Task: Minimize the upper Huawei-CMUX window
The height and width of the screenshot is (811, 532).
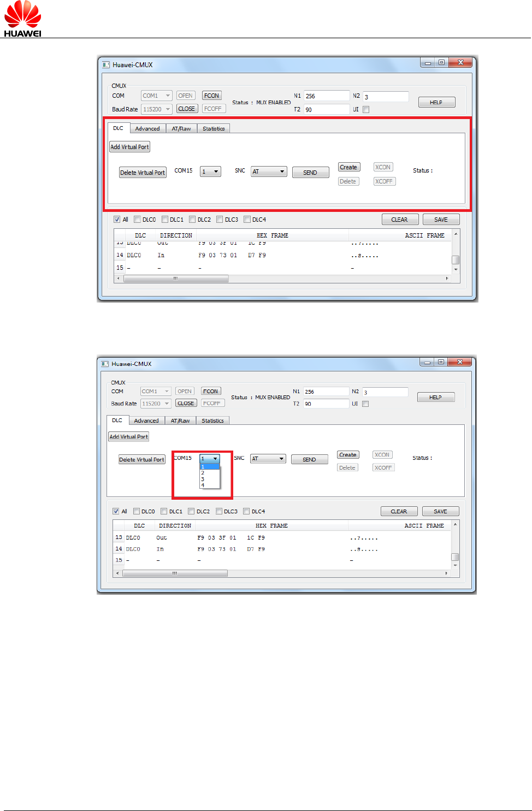Action: click(428, 63)
